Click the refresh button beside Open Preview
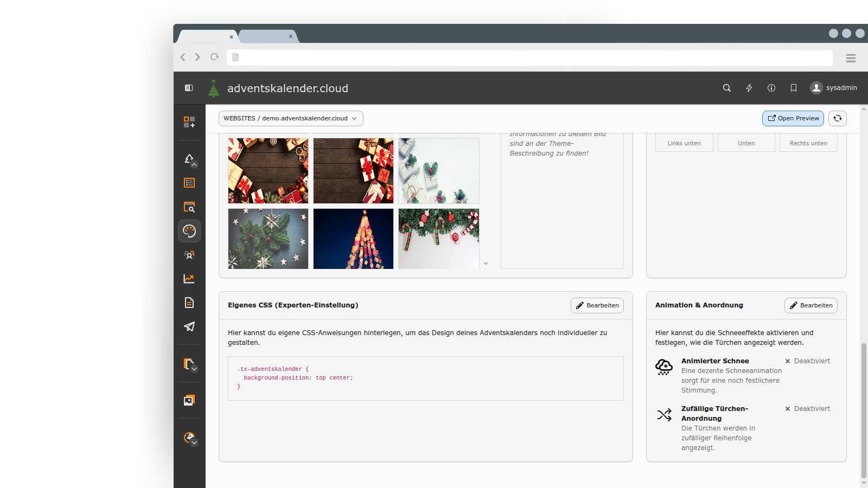 click(838, 118)
